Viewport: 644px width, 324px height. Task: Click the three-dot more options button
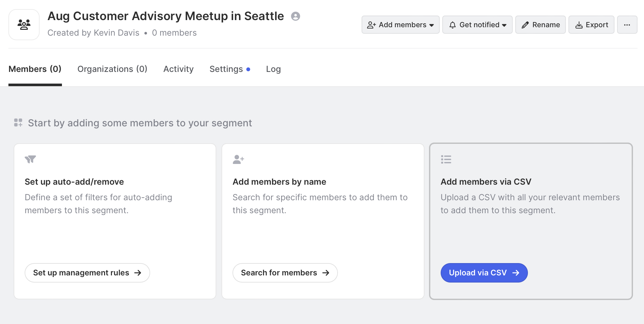pyautogui.click(x=627, y=25)
